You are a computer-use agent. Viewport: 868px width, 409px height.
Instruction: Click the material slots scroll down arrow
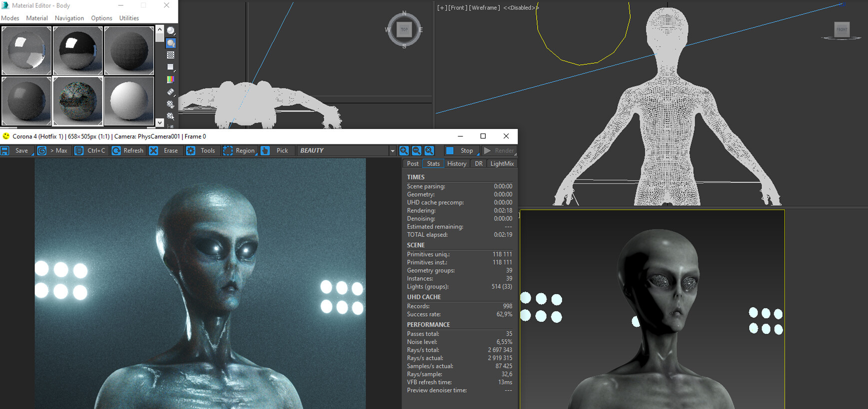point(160,122)
